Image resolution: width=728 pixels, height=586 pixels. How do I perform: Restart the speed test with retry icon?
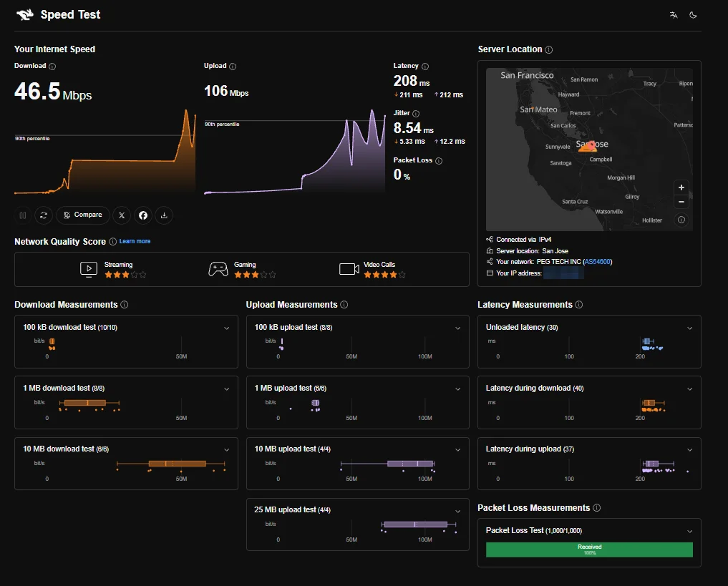pyautogui.click(x=44, y=215)
